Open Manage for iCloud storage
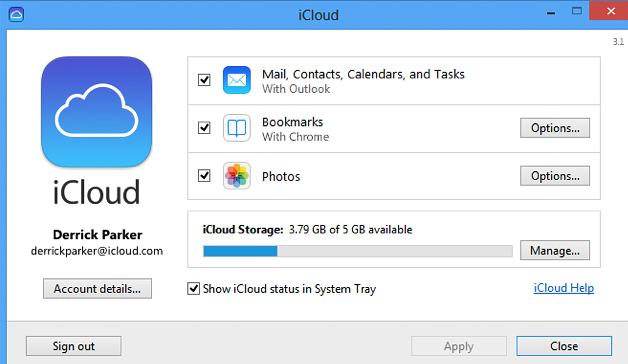The width and height of the screenshot is (628, 364). click(555, 250)
